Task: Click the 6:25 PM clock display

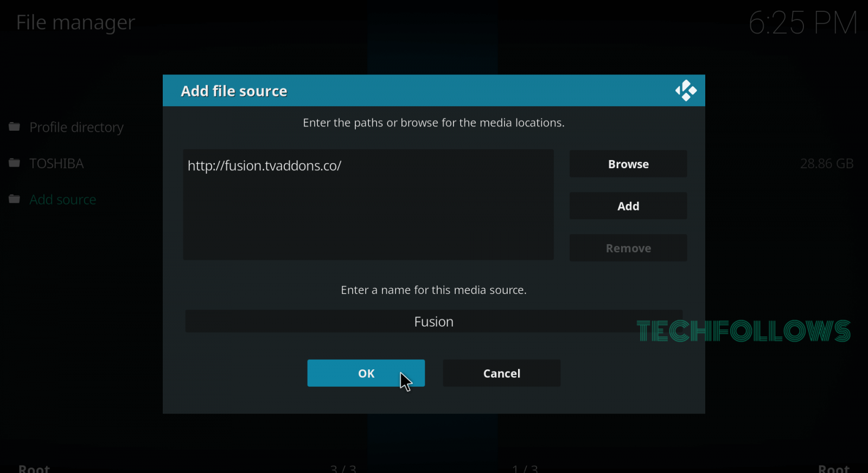Action: click(803, 23)
